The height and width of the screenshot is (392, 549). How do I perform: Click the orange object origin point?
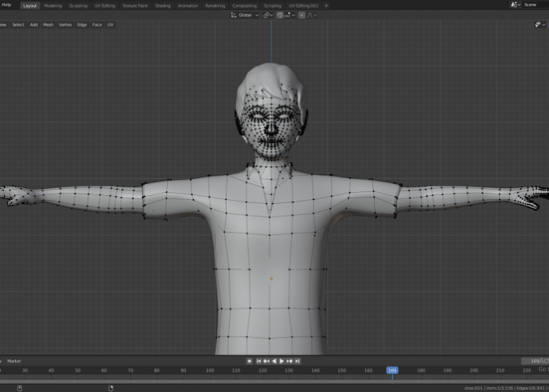coord(271,278)
